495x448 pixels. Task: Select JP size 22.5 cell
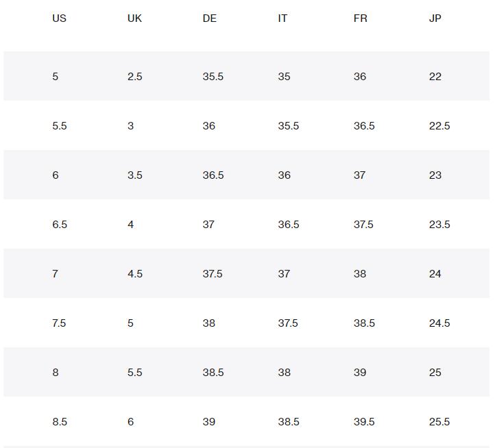click(439, 126)
